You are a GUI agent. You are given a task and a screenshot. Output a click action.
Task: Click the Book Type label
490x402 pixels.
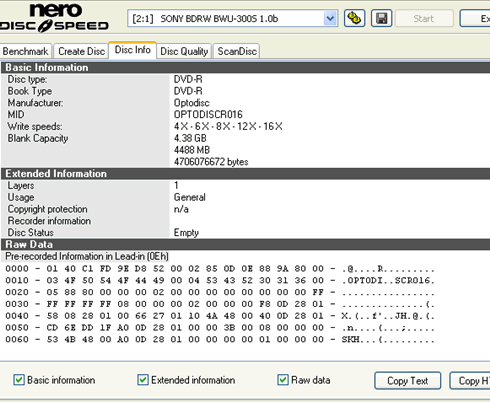[x=29, y=91]
